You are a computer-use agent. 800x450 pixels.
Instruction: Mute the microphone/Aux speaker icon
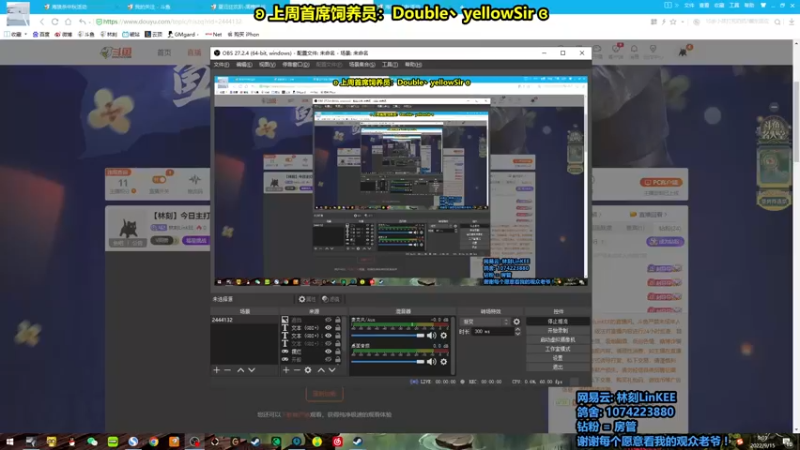pos(431,335)
